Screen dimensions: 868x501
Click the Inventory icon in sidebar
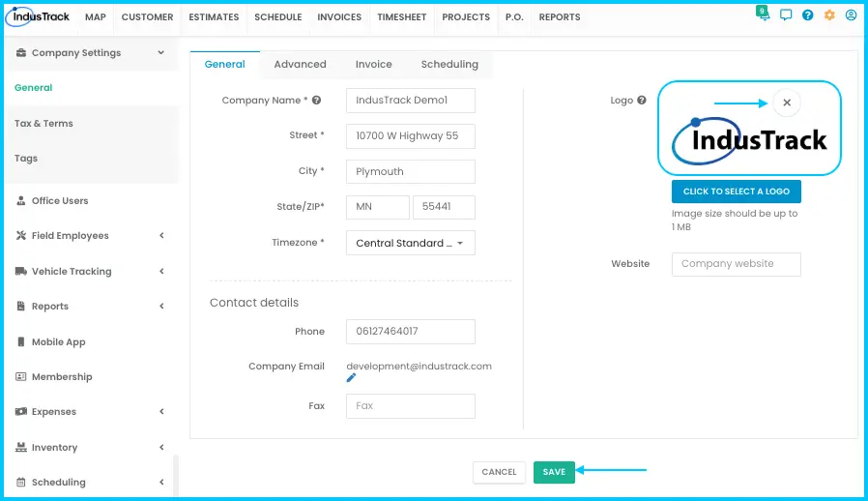pos(21,447)
